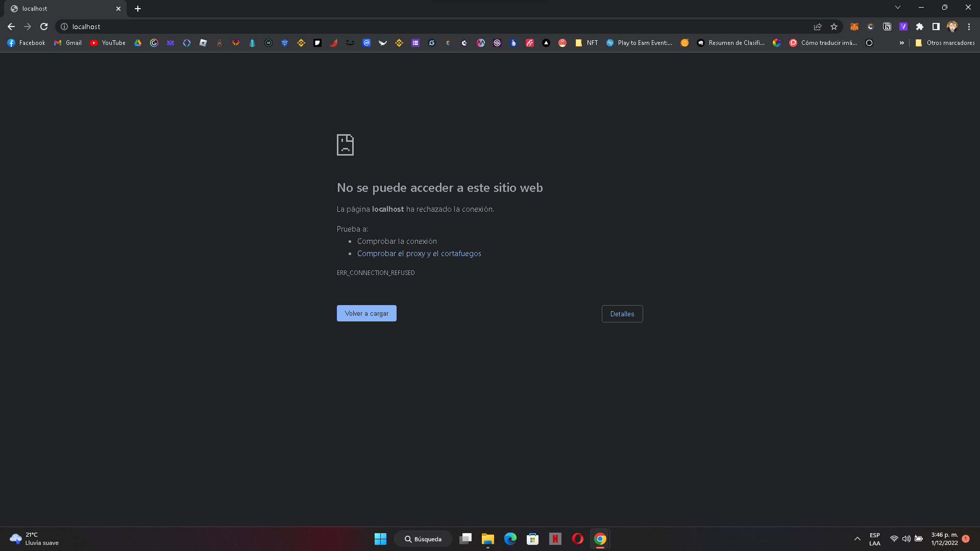
Task: Open a new tab with the plus button
Action: 138,9
